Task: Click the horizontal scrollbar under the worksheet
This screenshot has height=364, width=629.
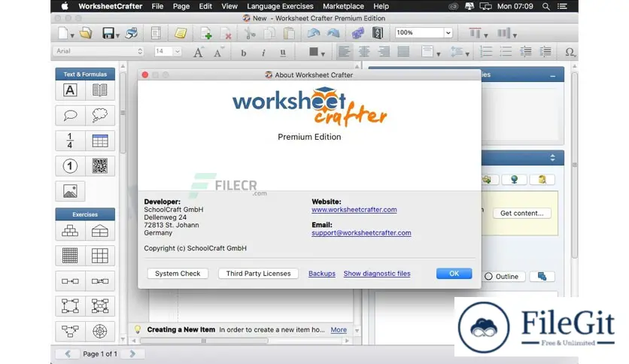Action: (204, 341)
